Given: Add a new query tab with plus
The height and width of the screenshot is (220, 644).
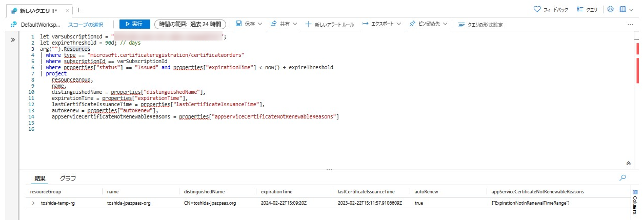Looking at the screenshot, I should click(78, 10).
